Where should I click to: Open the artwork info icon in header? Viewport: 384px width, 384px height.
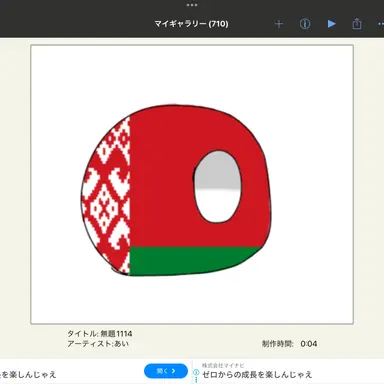[x=305, y=24]
